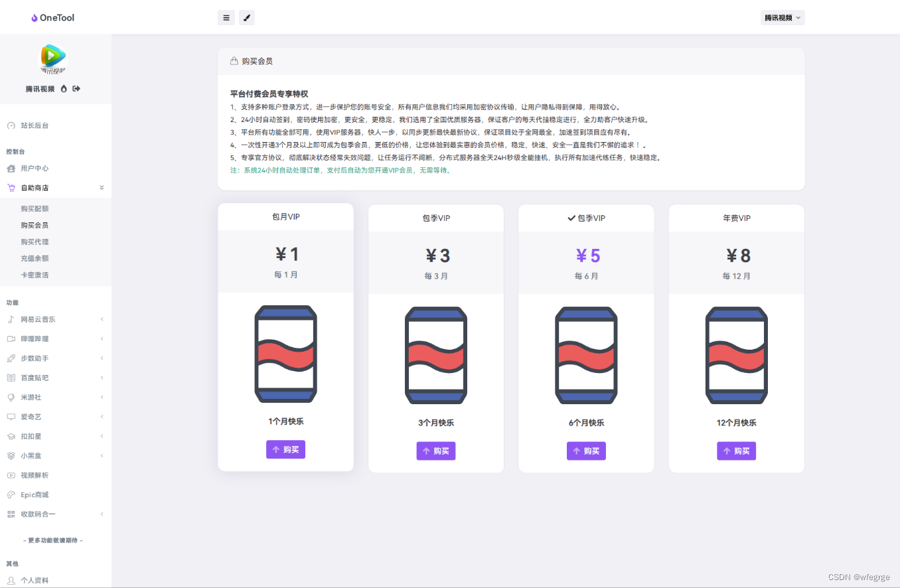Open the 腾讯视频 dropdown top right
This screenshot has width=900, height=588.
(783, 17)
